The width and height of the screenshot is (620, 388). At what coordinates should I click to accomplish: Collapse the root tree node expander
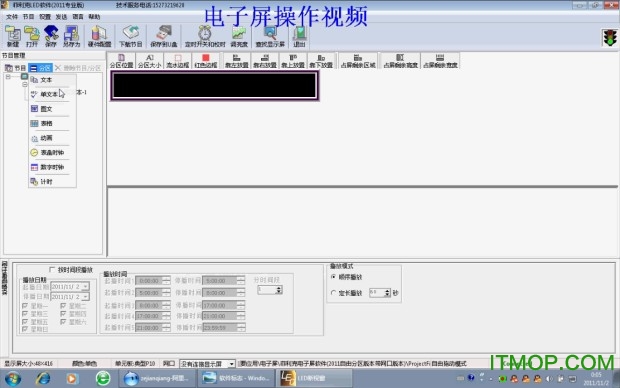point(8,77)
